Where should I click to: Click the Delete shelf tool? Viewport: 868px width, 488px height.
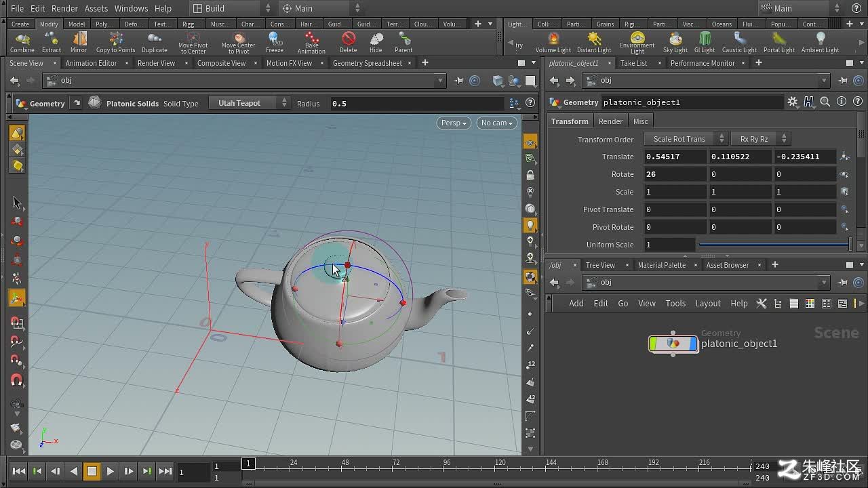[x=348, y=43]
